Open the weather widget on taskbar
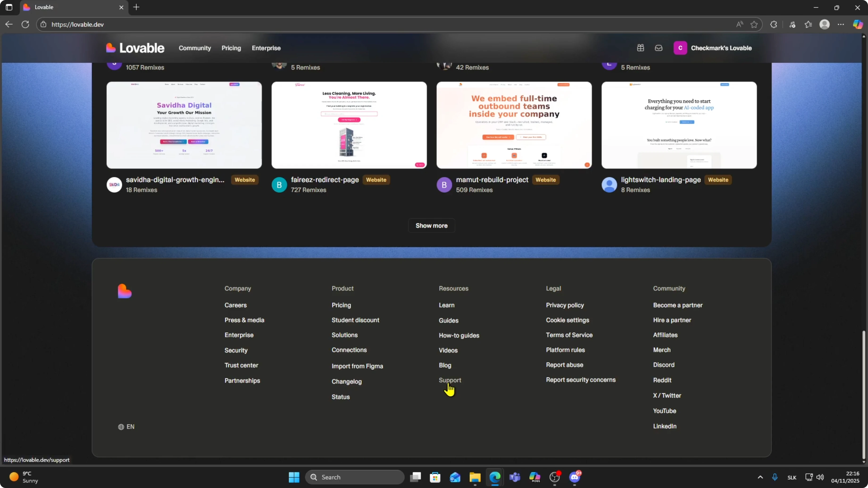 [24, 477]
